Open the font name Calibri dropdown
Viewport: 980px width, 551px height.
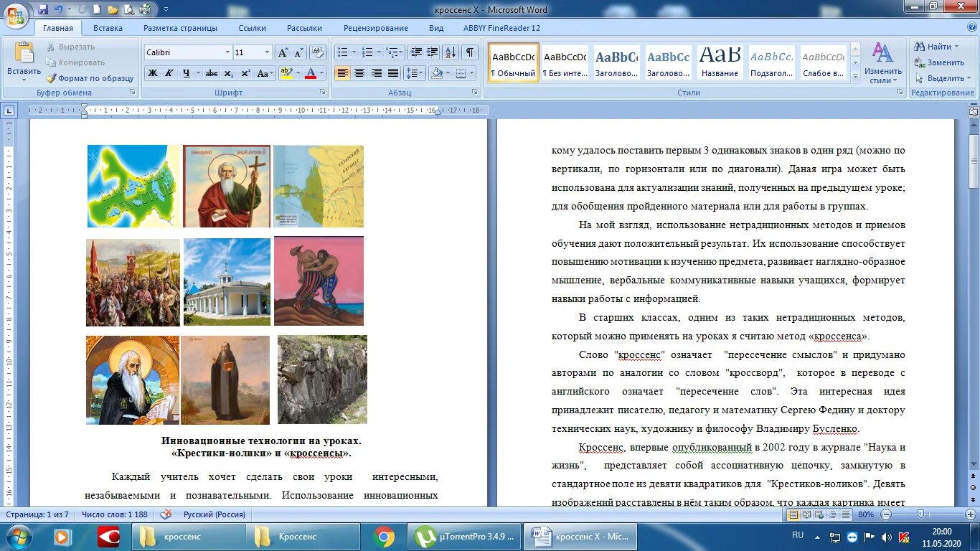(227, 53)
